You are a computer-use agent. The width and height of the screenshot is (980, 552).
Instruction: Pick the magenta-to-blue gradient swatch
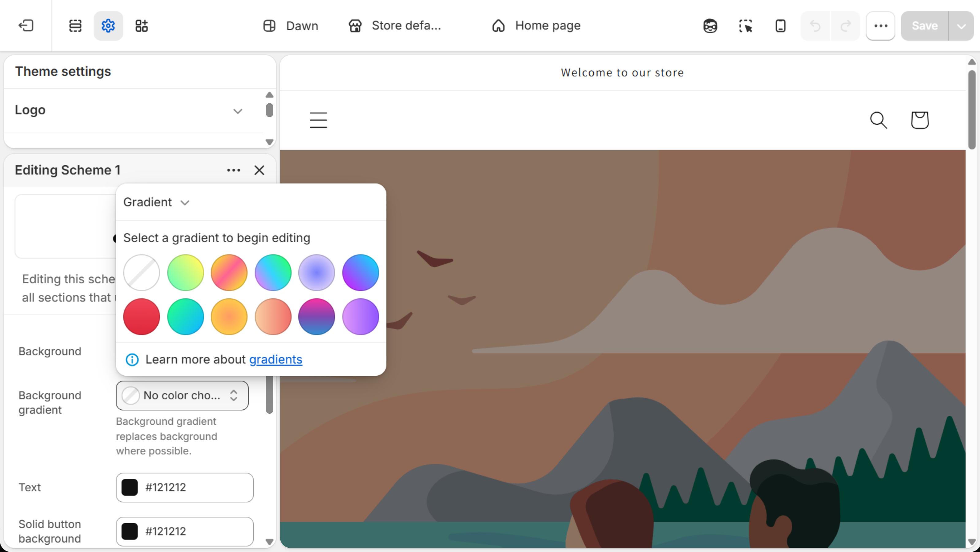(x=316, y=316)
